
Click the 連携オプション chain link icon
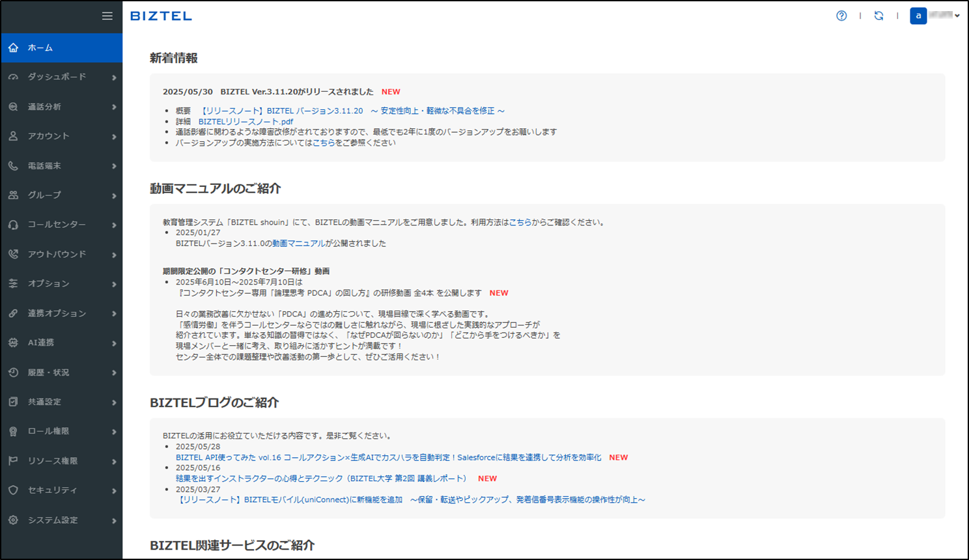(x=13, y=313)
